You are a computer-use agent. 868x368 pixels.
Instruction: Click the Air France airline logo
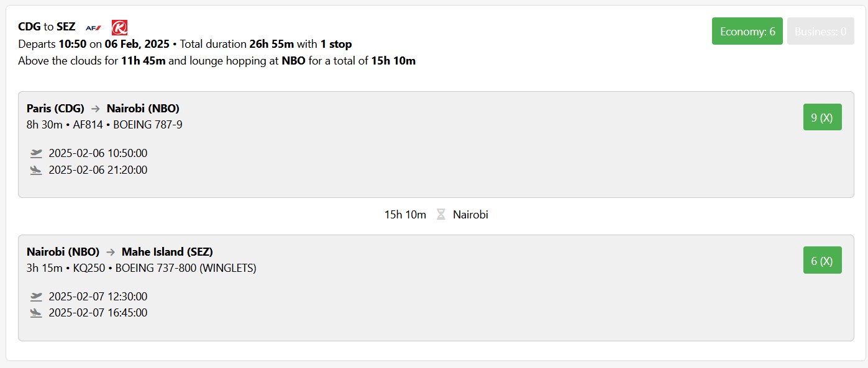click(x=93, y=27)
